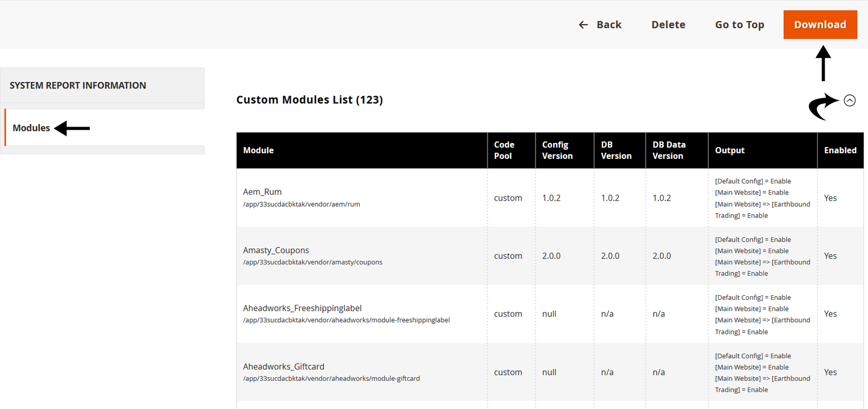
Task: Click DB Data Version 2.0.0 for Amasty_Coupons
Action: [662, 256]
